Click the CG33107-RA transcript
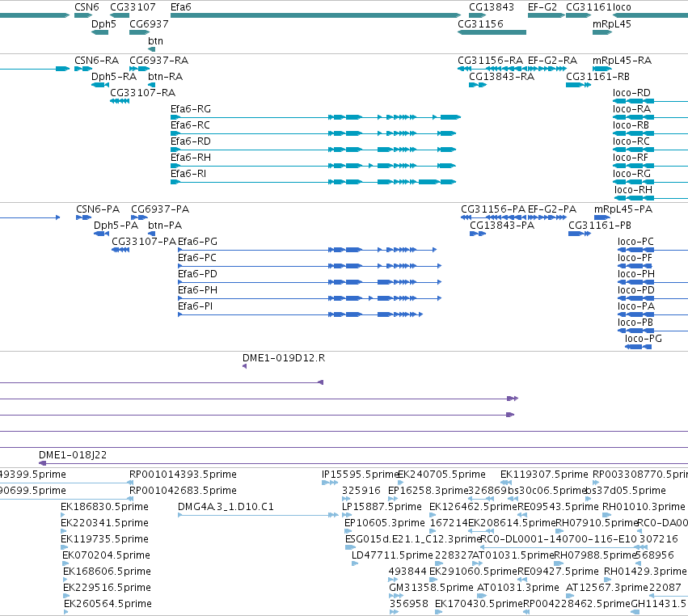The width and height of the screenshot is (688, 616). 120,101
